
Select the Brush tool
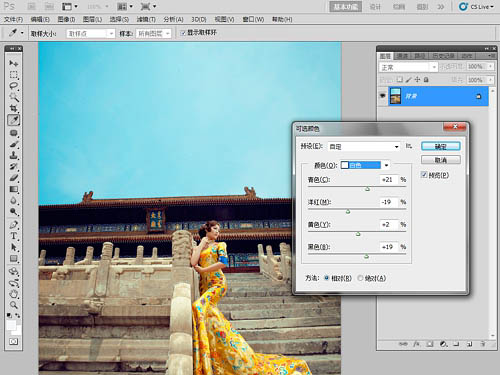[14, 144]
